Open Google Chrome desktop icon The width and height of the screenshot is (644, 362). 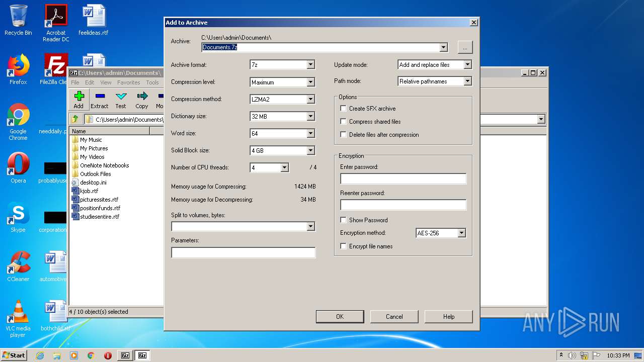[18, 122]
